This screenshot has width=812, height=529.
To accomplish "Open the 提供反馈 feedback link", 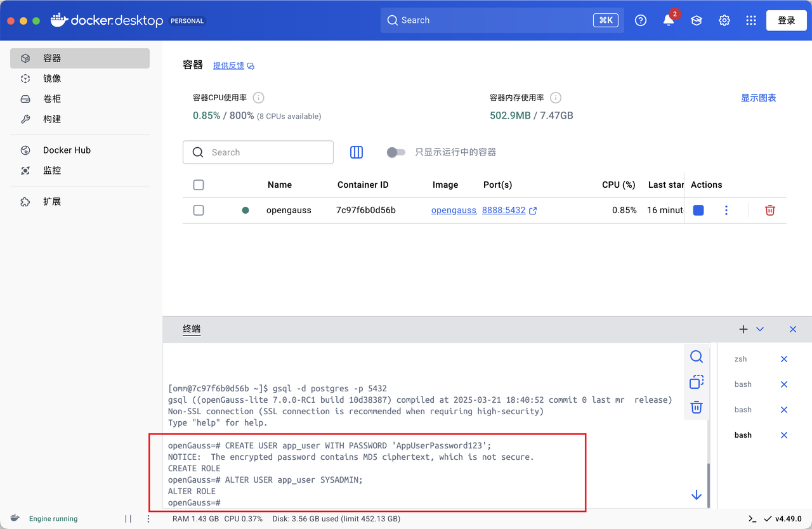I will [230, 65].
